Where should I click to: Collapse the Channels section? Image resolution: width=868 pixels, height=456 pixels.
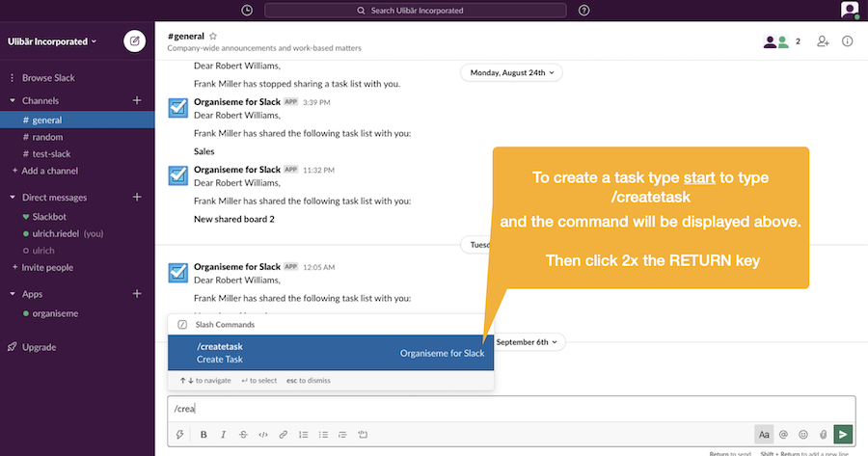pyautogui.click(x=13, y=100)
